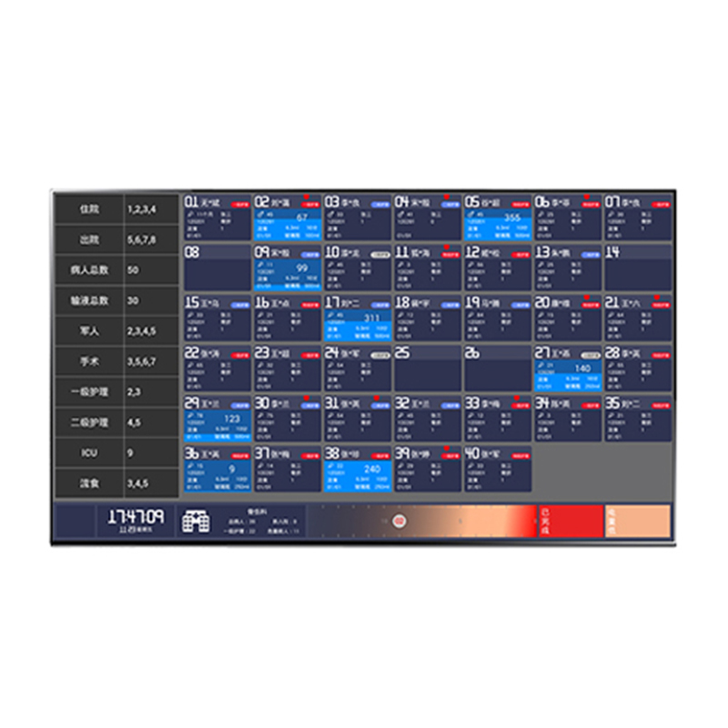Click the round marker on bottom gradient bar
The width and height of the screenshot is (728, 728).
[x=399, y=521]
